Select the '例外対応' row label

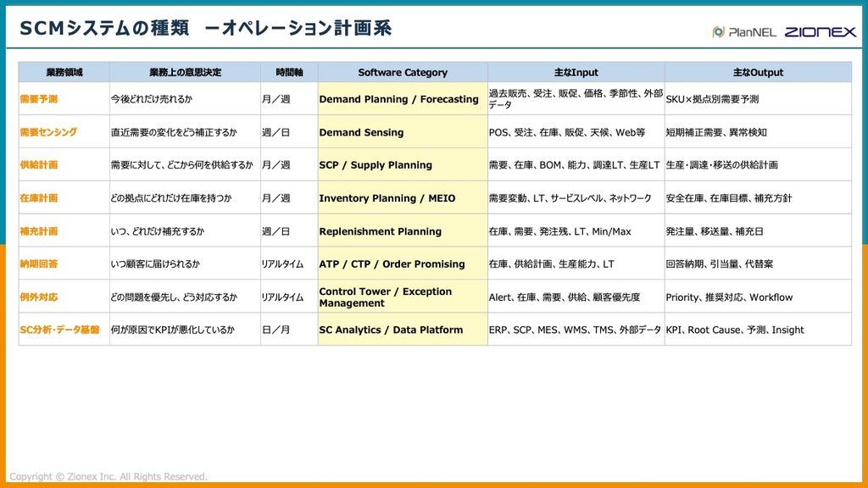39,297
